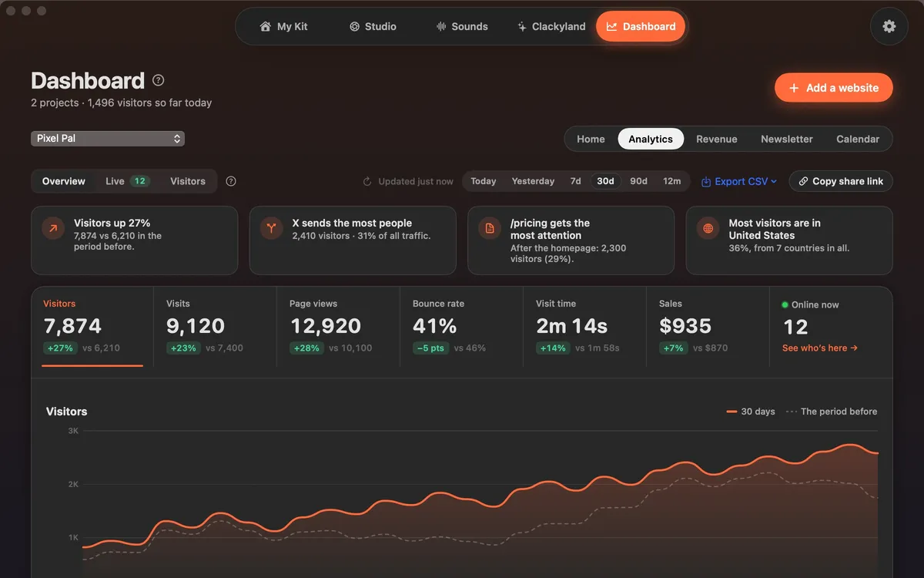Viewport: 924px width, 578px height.
Task: Go to the My Kit tab
Action: 284,26
